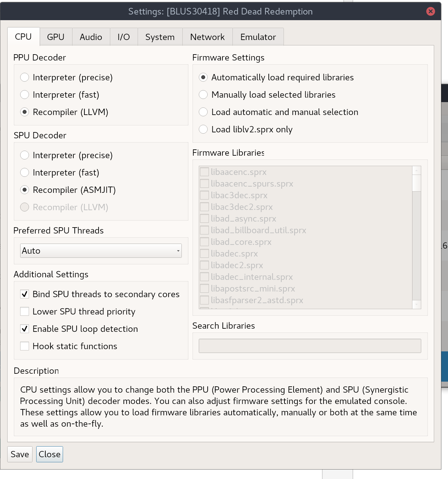The image size is (448, 479).
Task: Select SPU Recompiler (ASMJIT) option
Action: click(68, 190)
